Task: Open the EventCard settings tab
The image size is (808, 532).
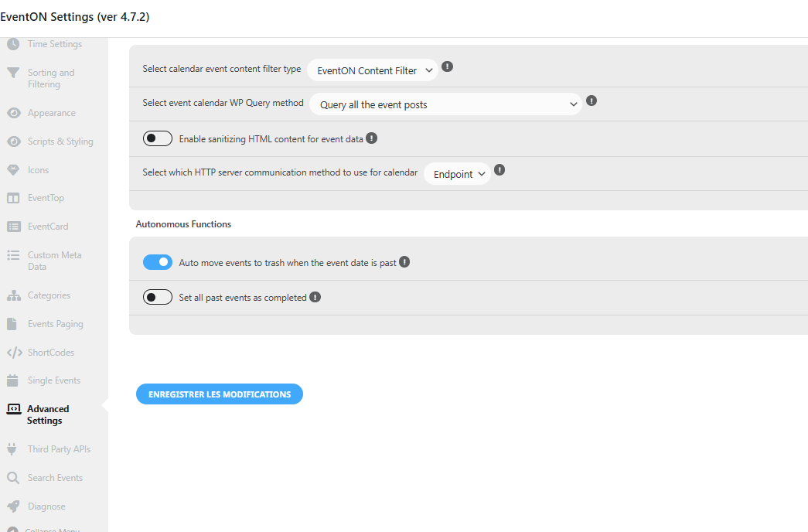Action: pos(48,227)
